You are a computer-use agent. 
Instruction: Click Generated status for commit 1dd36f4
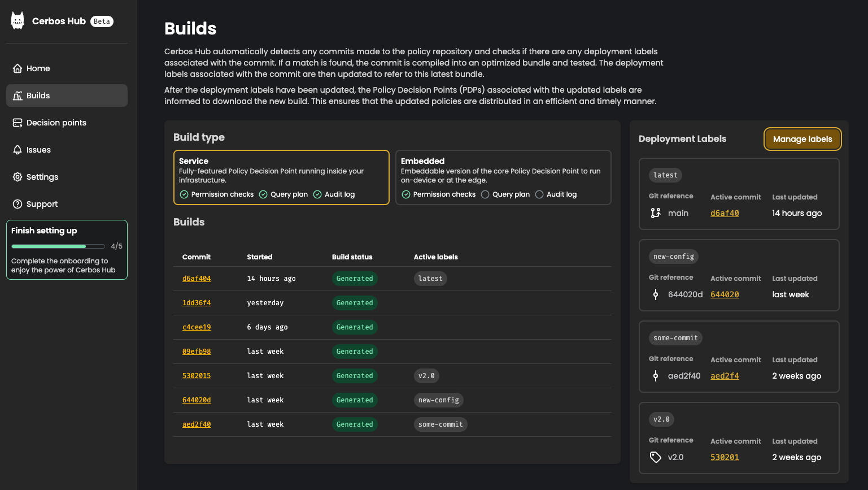(x=355, y=303)
